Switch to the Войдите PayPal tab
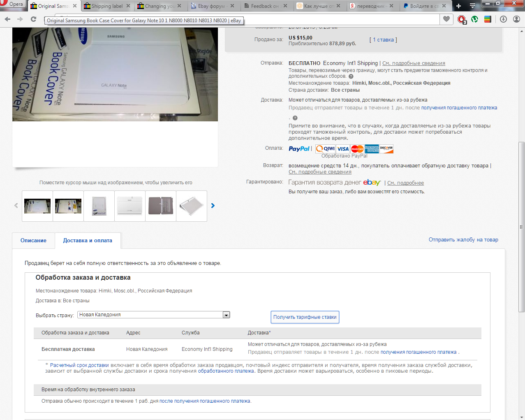 425,6
